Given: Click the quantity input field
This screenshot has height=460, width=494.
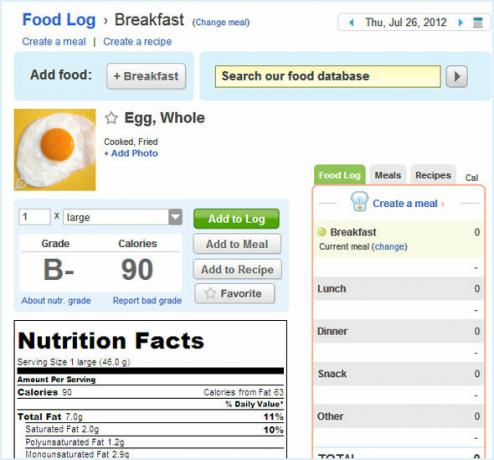Looking at the screenshot, I should pos(35,217).
